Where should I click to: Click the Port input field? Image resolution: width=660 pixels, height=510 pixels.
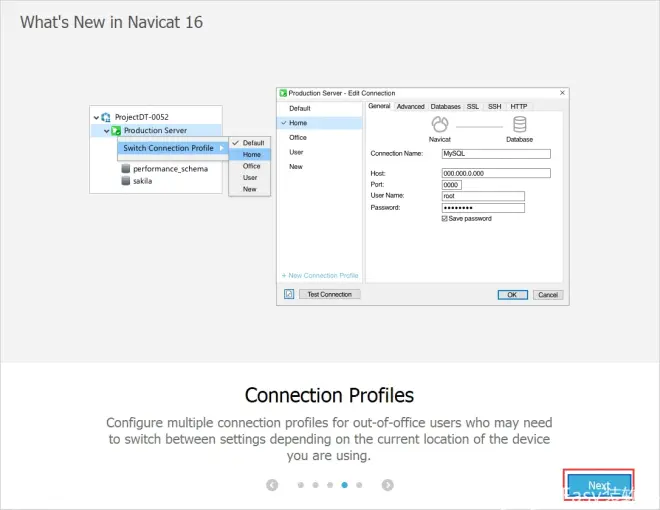(x=451, y=185)
